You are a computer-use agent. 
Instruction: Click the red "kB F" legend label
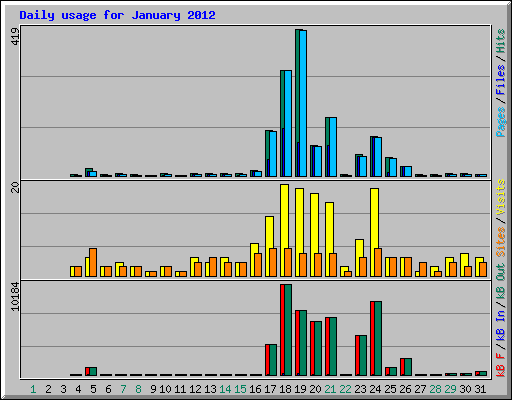click(501, 364)
